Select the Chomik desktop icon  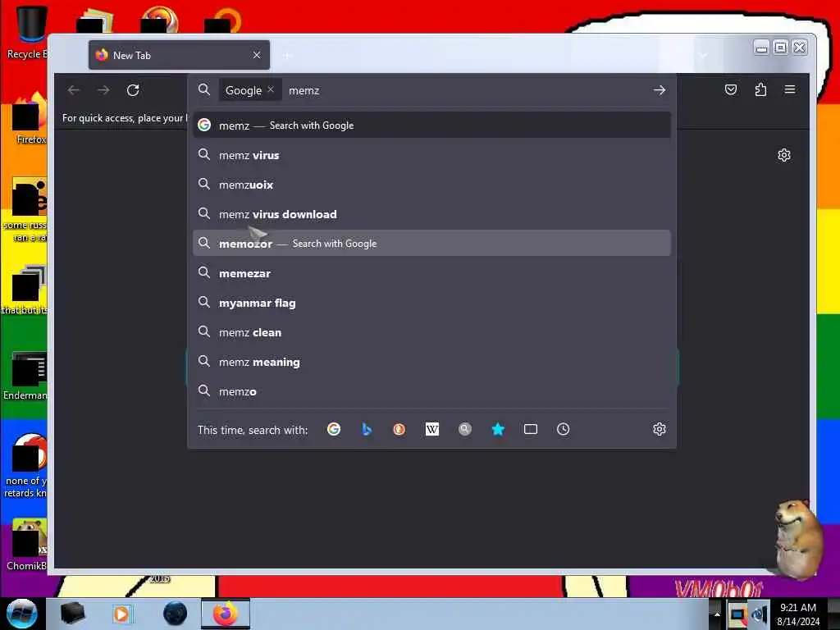[28, 544]
